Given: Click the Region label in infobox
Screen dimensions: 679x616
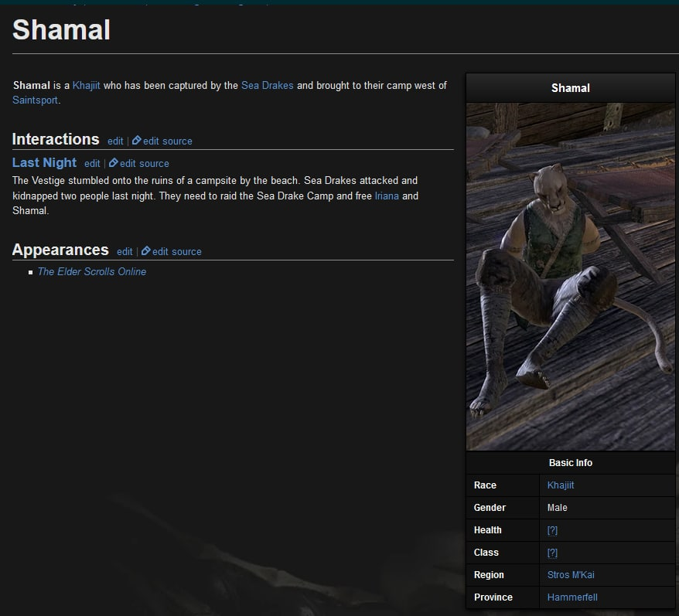Looking at the screenshot, I should [489, 575].
